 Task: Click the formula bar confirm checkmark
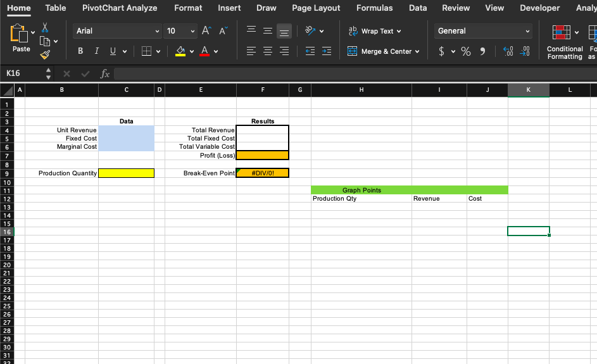85,73
